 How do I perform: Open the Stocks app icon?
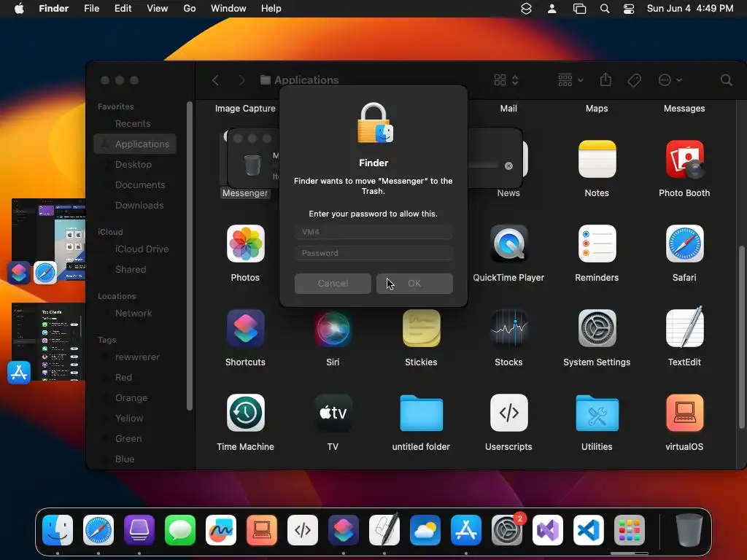(508, 328)
